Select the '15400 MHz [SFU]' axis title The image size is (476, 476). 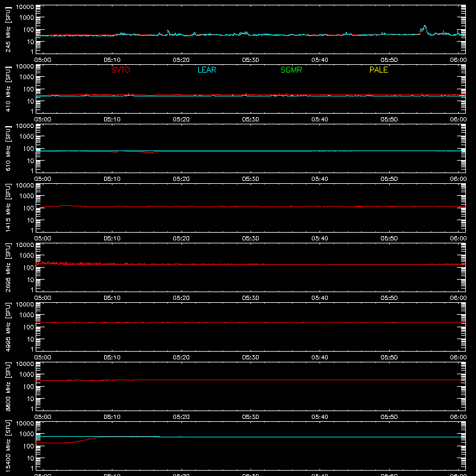[8, 446]
